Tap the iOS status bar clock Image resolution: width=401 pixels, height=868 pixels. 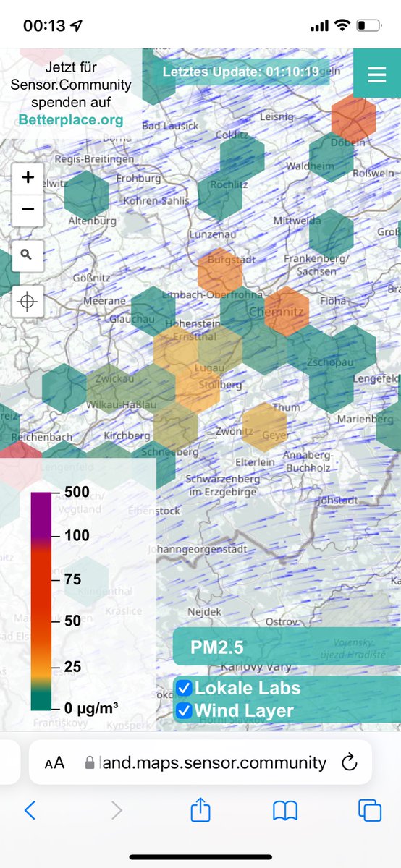45,26
